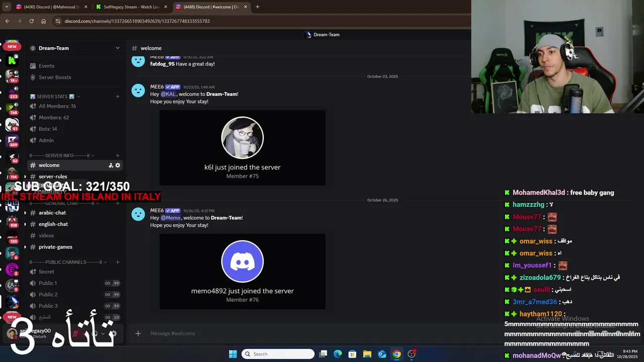The height and width of the screenshot is (362, 644).
Task: Click MEE6 avatar on KAL welcome message
Action: [x=138, y=90]
